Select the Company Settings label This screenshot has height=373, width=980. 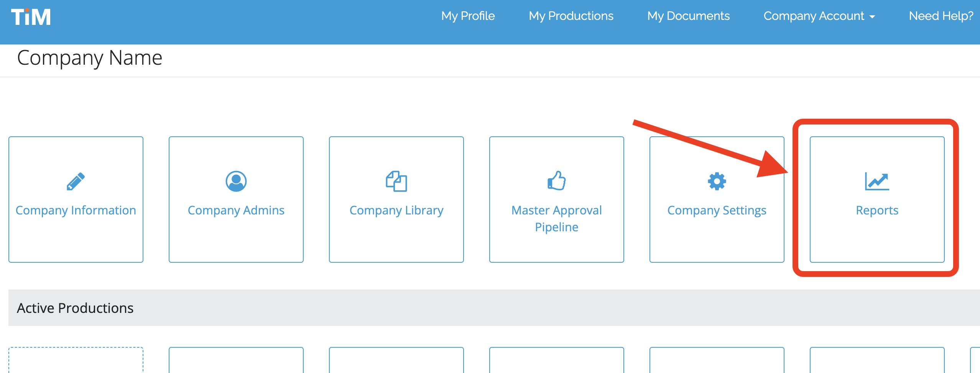717,210
